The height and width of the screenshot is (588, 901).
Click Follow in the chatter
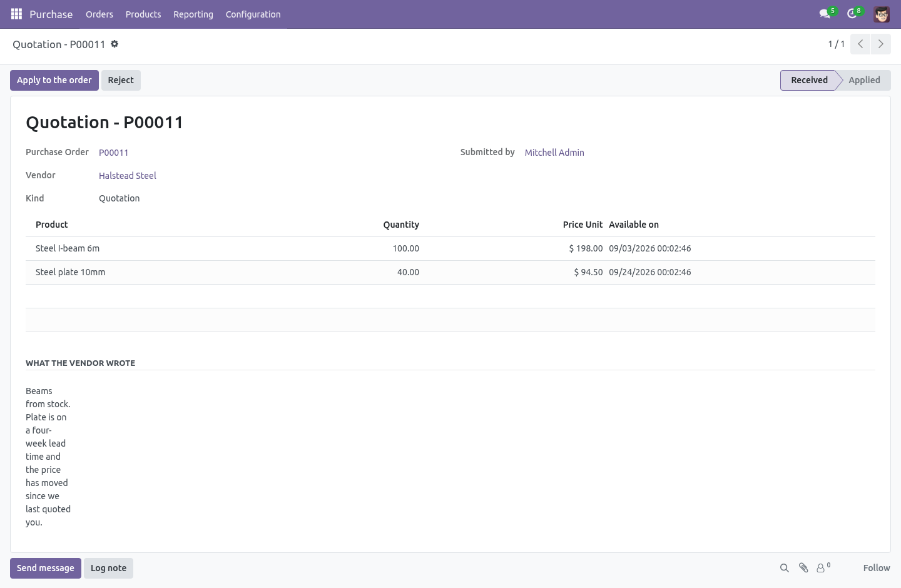pos(877,568)
